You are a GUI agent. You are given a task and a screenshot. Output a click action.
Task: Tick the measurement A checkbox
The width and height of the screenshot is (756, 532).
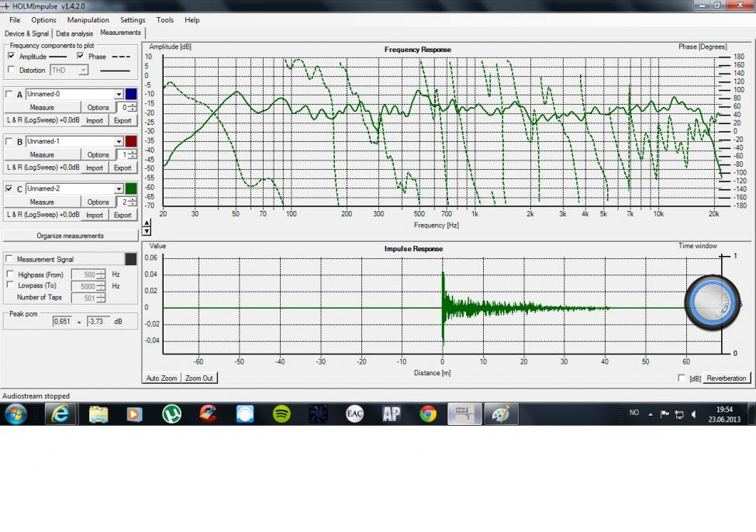pyautogui.click(x=10, y=95)
